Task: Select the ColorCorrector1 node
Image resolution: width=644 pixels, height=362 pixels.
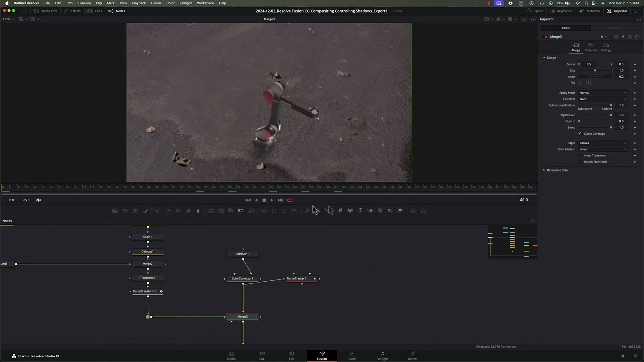Action: point(243,278)
